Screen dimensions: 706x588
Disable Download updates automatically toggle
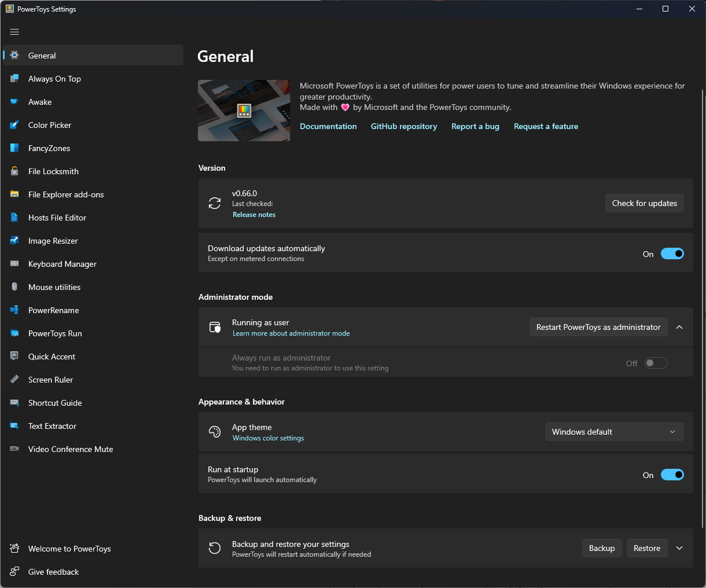pyautogui.click(x=672, y=254)
